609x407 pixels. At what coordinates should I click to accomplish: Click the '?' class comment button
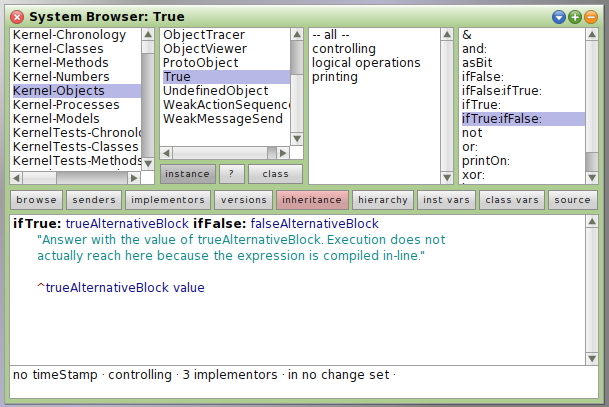pyautogui.click(x=231, y=174)
